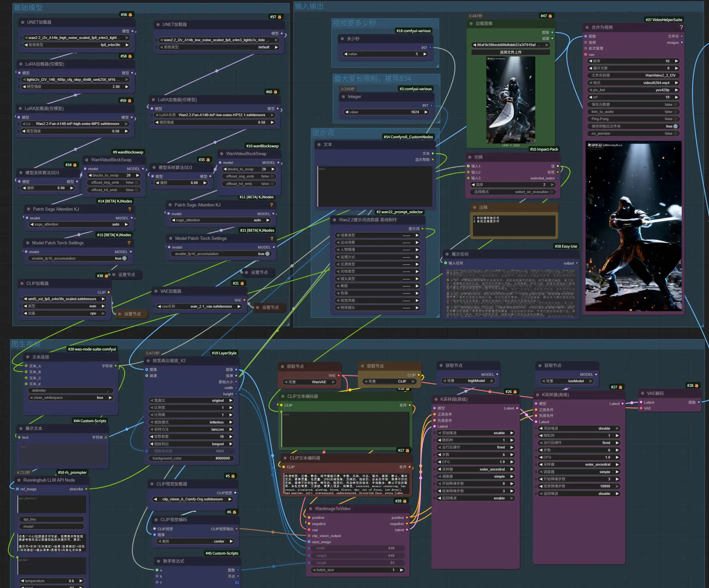
Task: Click the help question mark on 合并为视频 node
Action: point(681,27)
